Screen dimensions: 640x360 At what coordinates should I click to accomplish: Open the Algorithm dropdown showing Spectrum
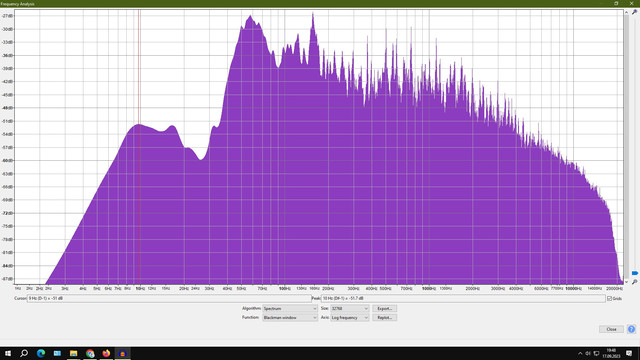(x=290, y=309)
